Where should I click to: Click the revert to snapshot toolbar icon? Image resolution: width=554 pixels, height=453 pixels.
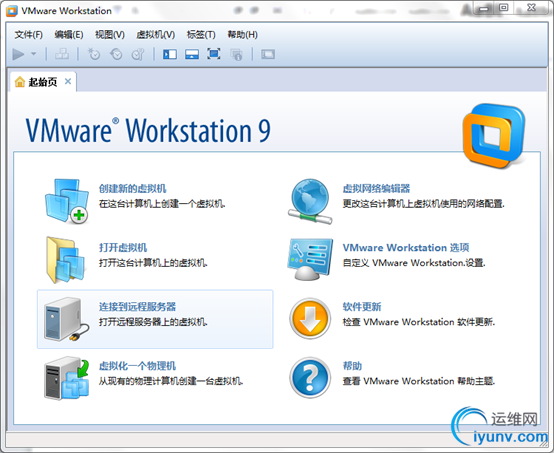click(x=116, y=54)
